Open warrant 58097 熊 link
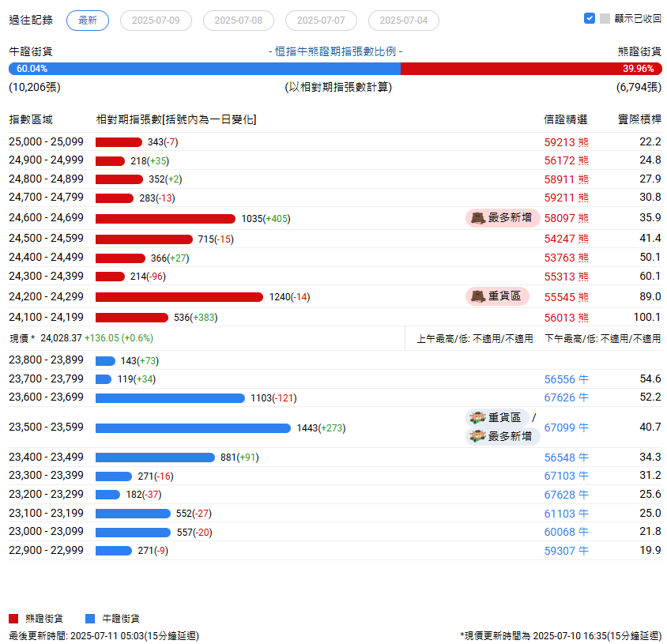Viewport: 667px width, 644px height. (566, 218)
